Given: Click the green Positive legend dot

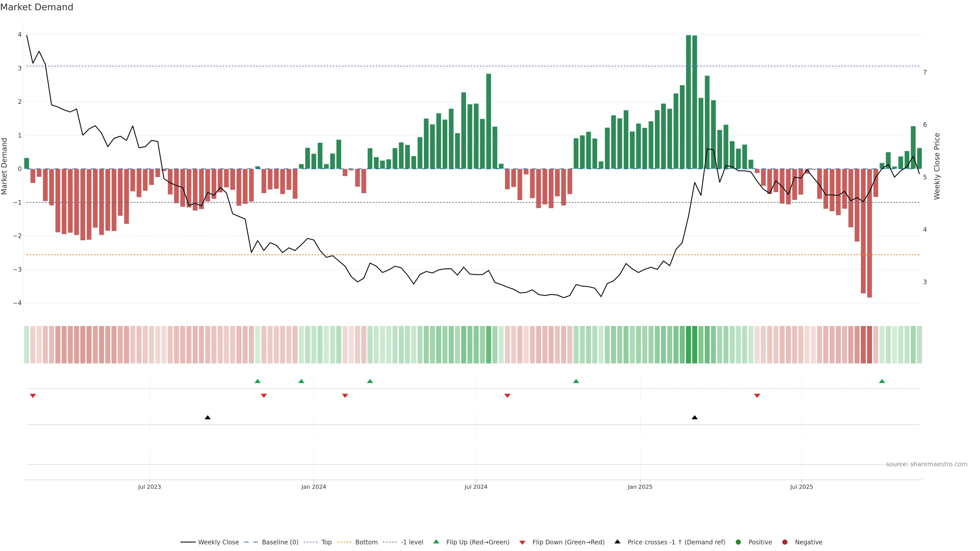Looking at the screenshot, I should [x=738, y=542].
